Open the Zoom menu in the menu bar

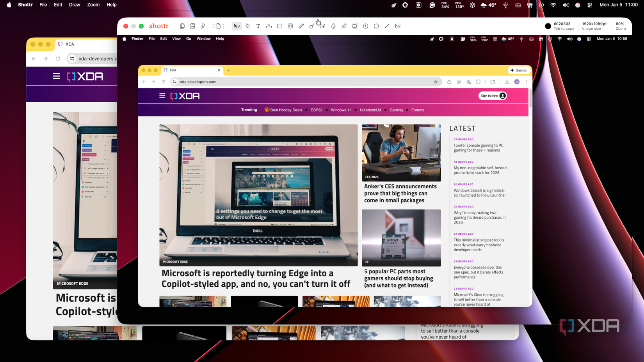click(93, 5)
